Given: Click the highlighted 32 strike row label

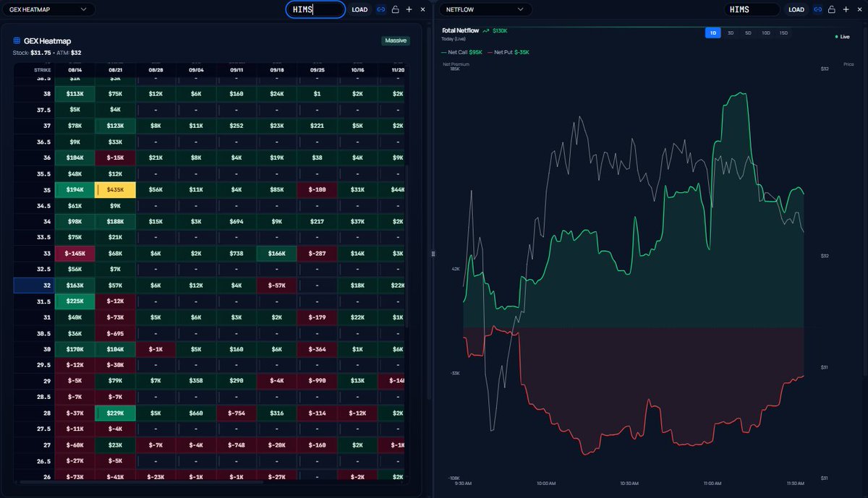Looking at the screenshot, I should pos(34,285).
